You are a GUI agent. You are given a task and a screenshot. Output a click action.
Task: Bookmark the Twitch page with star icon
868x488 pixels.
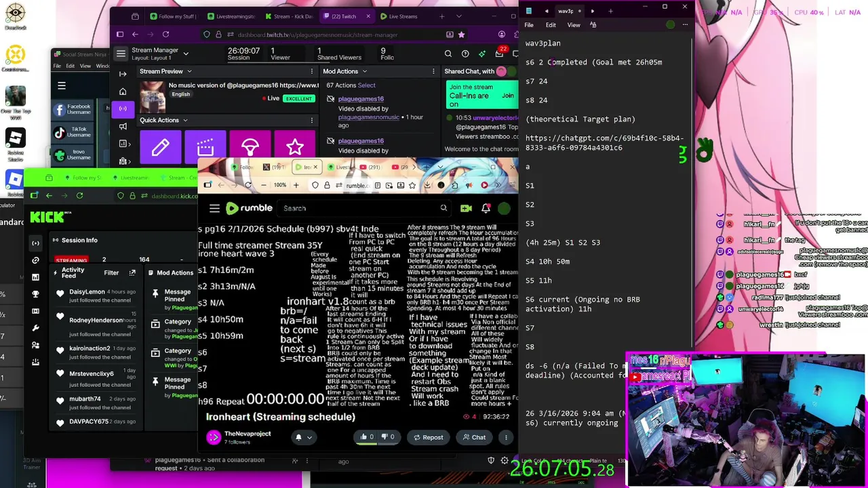(x=462, y=35)
